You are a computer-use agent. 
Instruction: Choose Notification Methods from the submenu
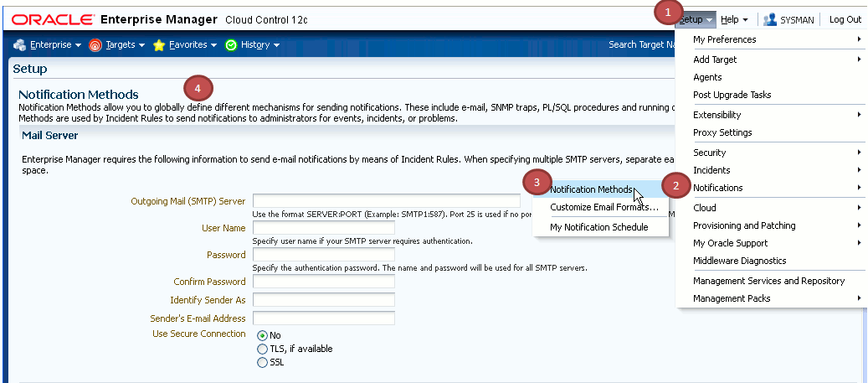click(x=591, y=189)
